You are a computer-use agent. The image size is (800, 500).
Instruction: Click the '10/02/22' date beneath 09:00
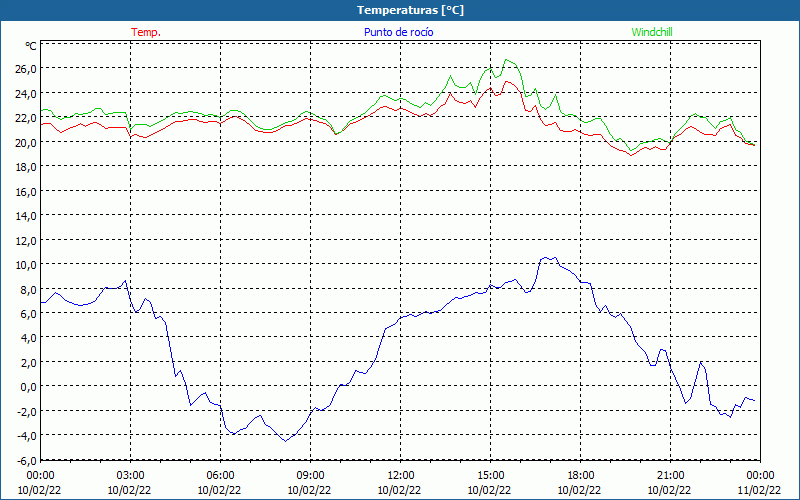[x=310, y=490]
